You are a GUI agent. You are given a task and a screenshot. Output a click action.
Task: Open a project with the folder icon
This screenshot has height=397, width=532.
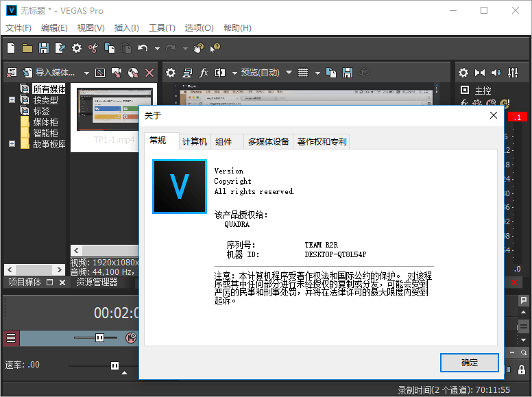27,48
